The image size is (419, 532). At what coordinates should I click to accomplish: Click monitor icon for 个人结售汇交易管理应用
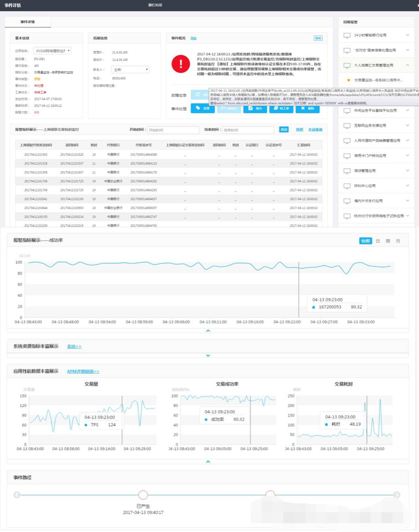pyautogui.click(x=347, y=65)
